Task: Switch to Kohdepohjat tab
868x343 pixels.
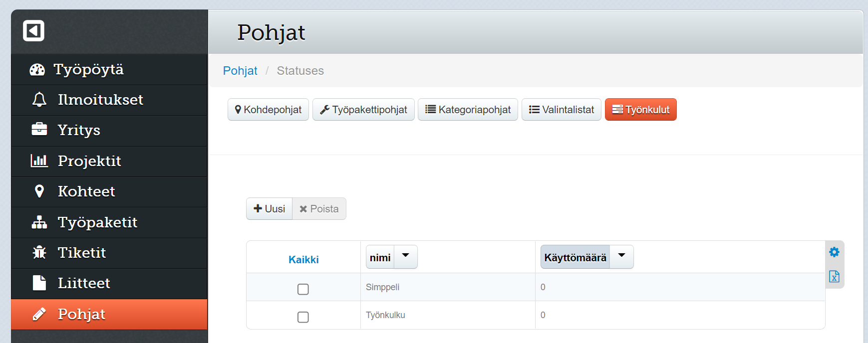Action: pyautogui.click(x=268, y=110)
